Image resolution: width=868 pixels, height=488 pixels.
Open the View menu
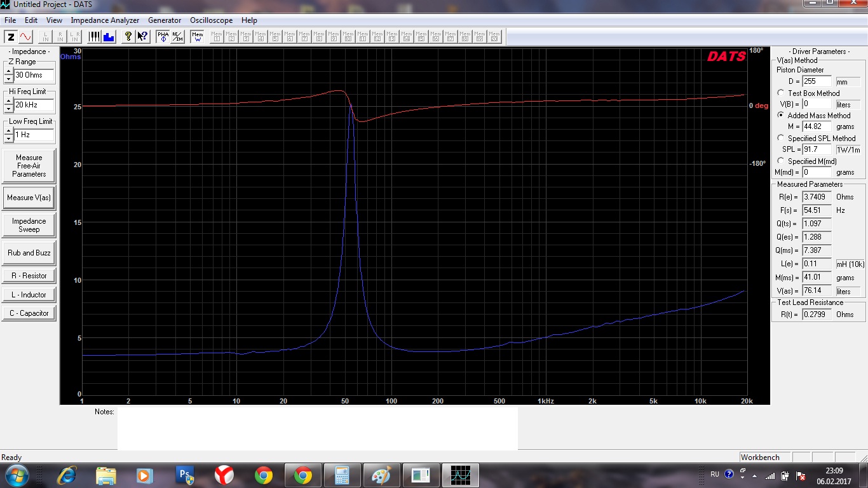point(54,20)
